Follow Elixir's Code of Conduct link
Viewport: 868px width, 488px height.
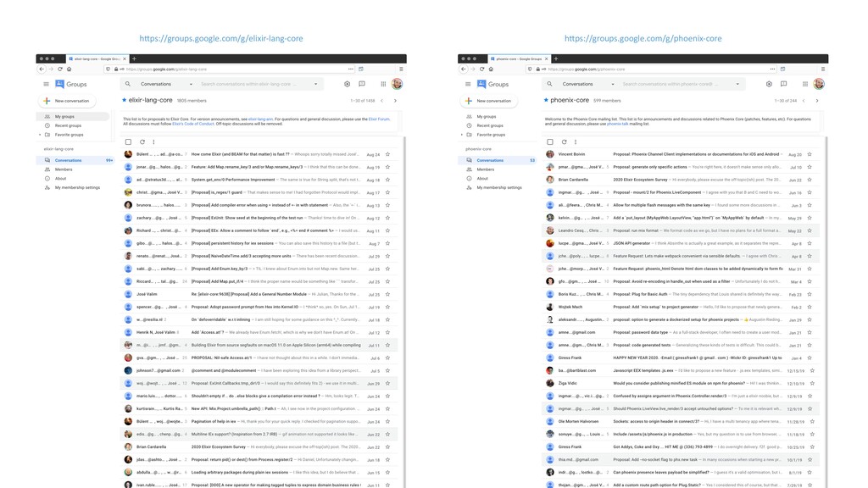pyautogui.click(x=192, y=124)
